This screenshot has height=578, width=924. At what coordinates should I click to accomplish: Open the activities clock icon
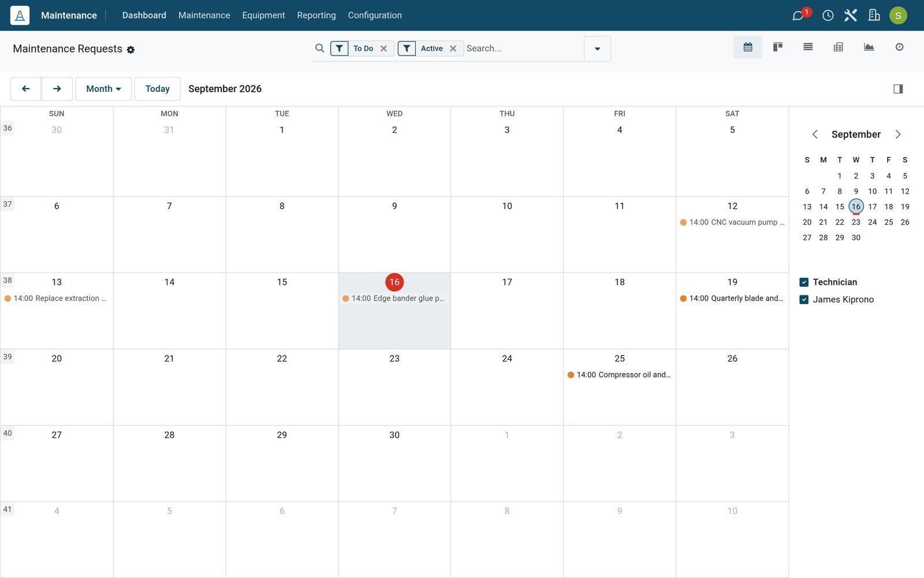[x=828, y=16]
